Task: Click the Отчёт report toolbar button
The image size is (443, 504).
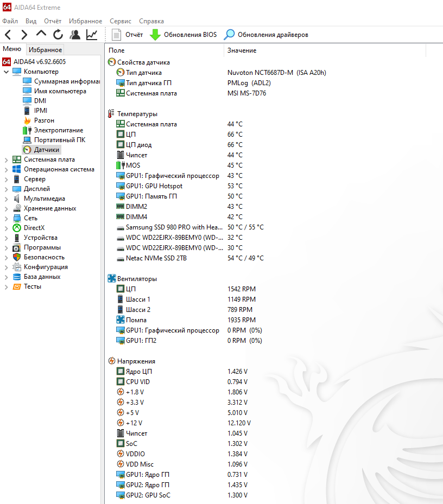Action: pos(127,35)
